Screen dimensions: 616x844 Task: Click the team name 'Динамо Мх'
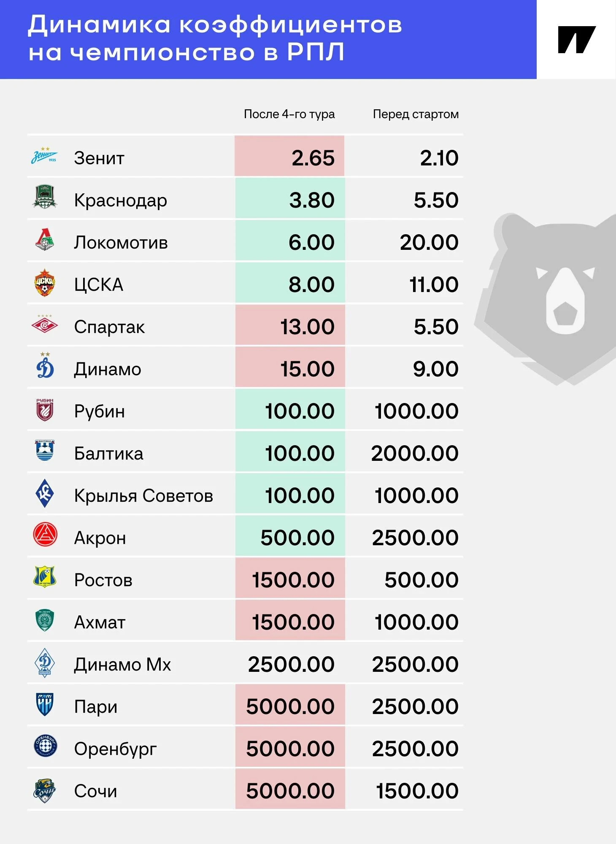tap(122, 665)
